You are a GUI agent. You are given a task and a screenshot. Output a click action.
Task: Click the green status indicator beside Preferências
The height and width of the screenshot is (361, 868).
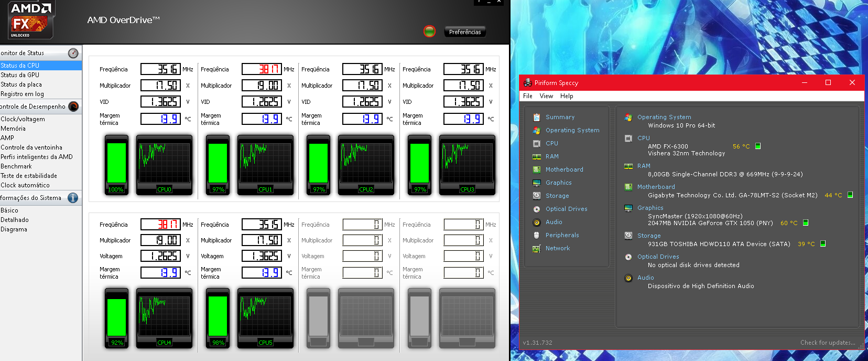coord(429,31)
